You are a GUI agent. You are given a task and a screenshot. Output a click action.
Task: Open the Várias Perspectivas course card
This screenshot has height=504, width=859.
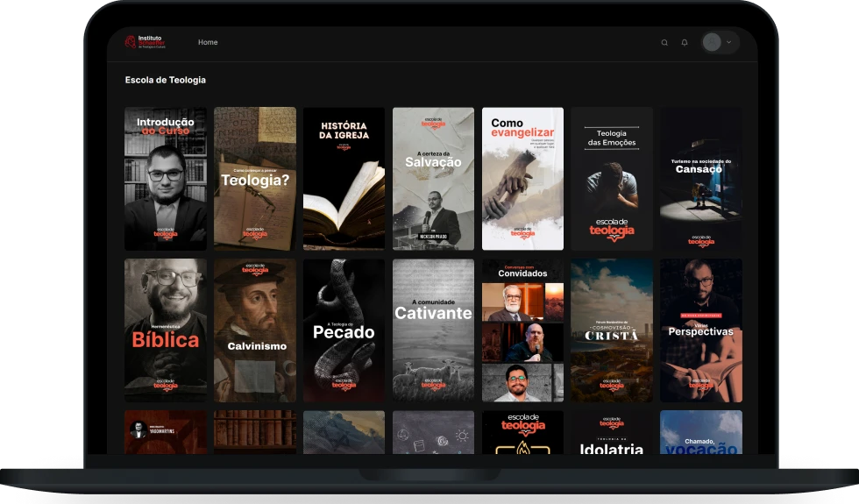[x=700, y=330]
